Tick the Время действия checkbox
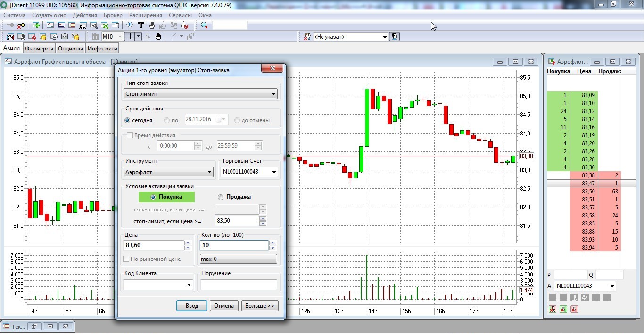644x334 pixels. (130, 135)
